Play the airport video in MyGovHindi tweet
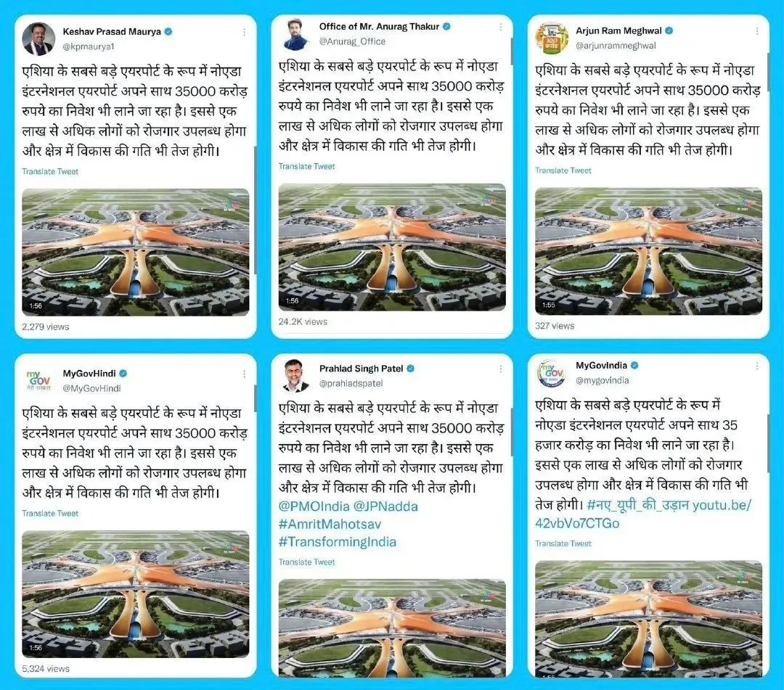 click(136, 594)
